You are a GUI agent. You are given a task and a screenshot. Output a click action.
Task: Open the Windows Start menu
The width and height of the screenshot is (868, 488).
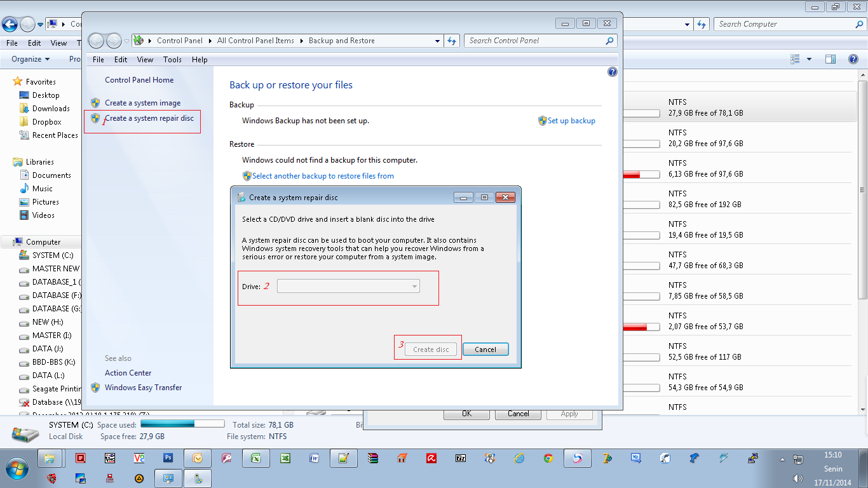[x=17, y=470]
